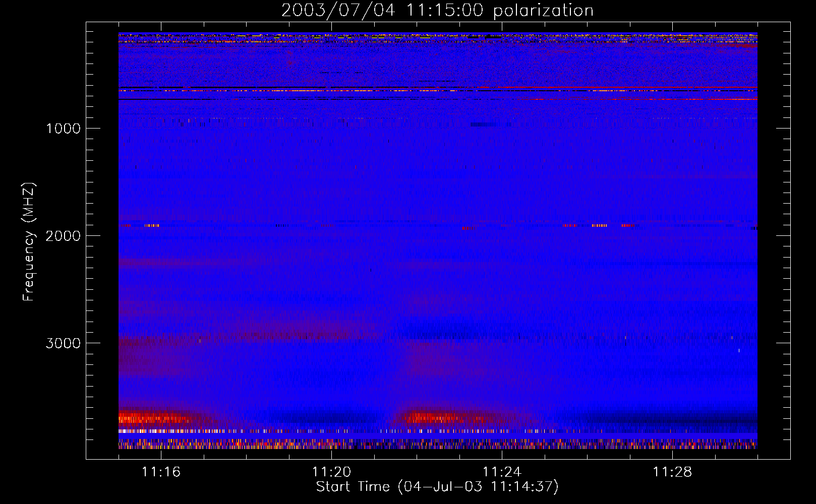Viewport: 816px width, 504px height.
Task: Click the 11:16 time tick label
Action: tap(161, 472)
